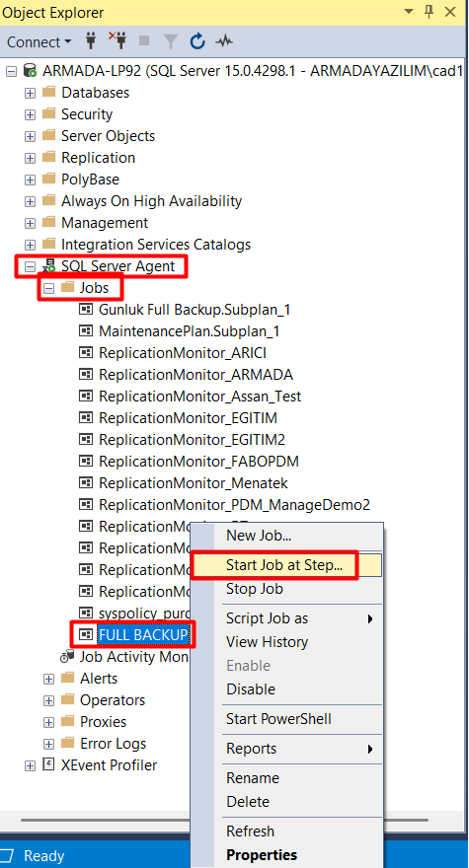This screenshot has width=469, height=868.
Task: Click the stop square icon in toolbar
Action: coord(144,41)
